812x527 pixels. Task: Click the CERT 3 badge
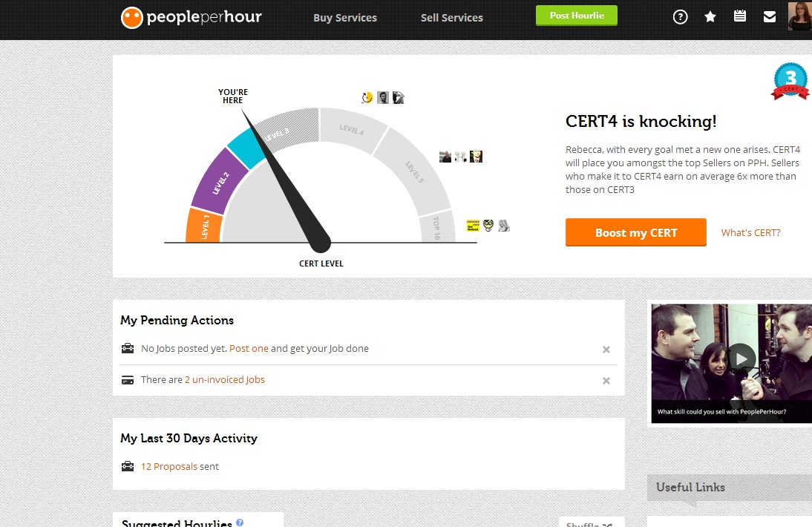[790, 81]
